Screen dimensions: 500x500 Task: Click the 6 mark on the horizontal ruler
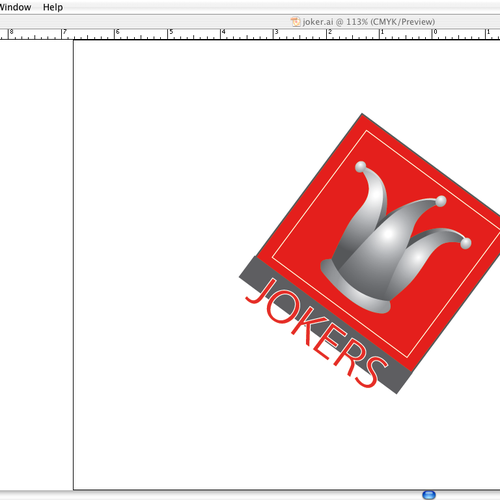point(117,32)
